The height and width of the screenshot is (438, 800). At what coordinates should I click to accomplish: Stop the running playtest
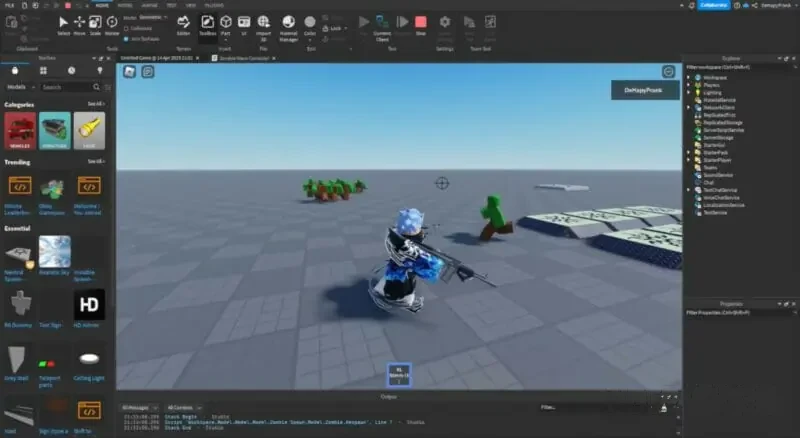420,26
